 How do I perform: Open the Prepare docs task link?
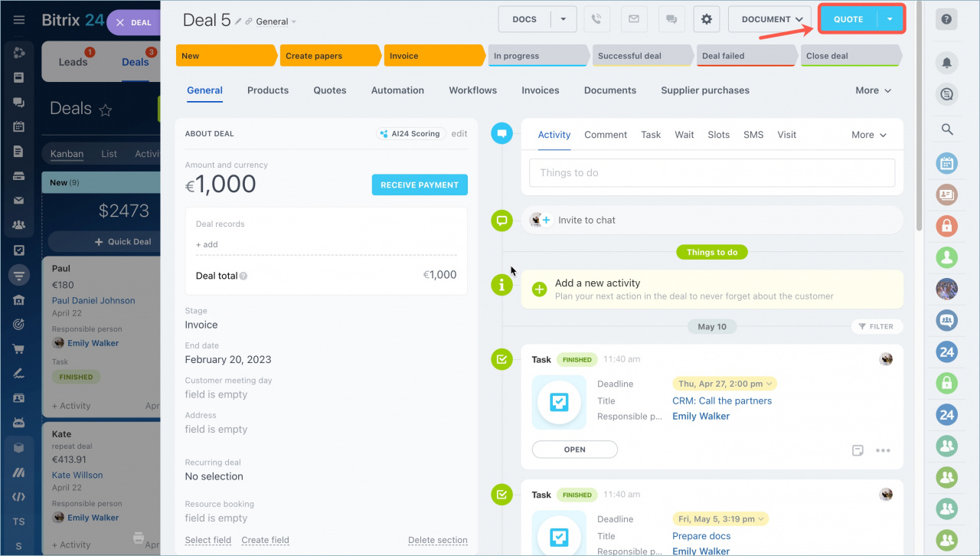point(701,536)
